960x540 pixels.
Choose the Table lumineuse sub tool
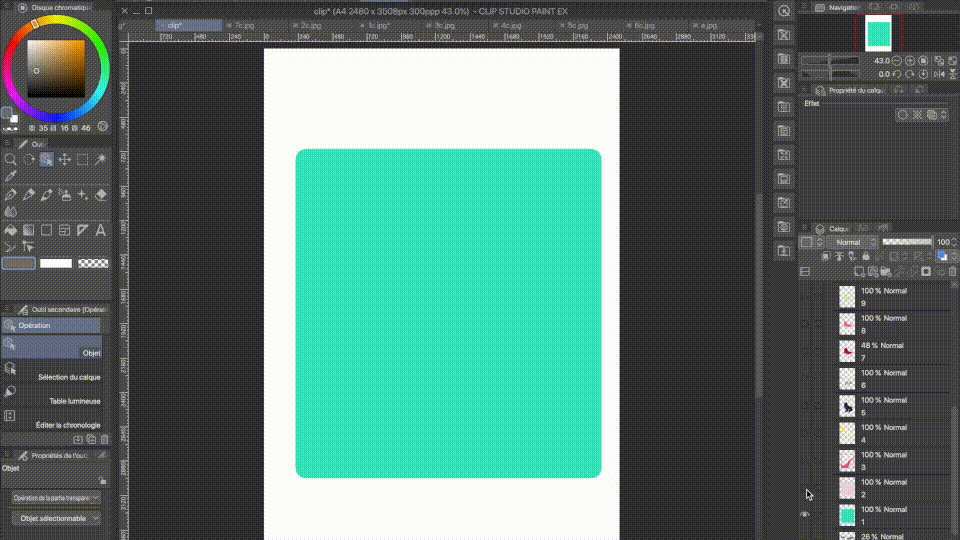pyautogui.click(x=51, y=395)
